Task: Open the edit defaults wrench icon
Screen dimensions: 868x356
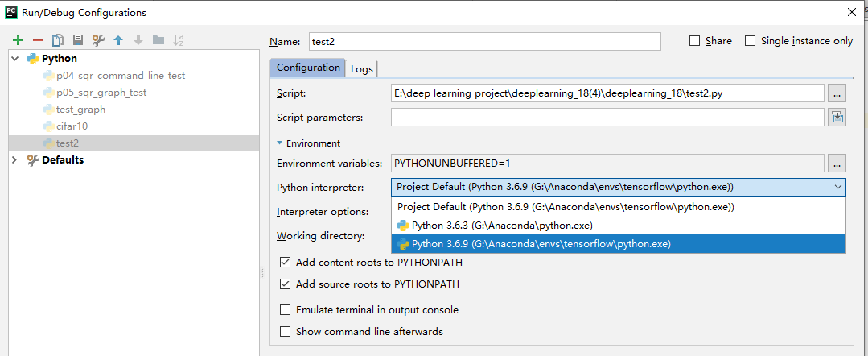Action: coord(98,40)
